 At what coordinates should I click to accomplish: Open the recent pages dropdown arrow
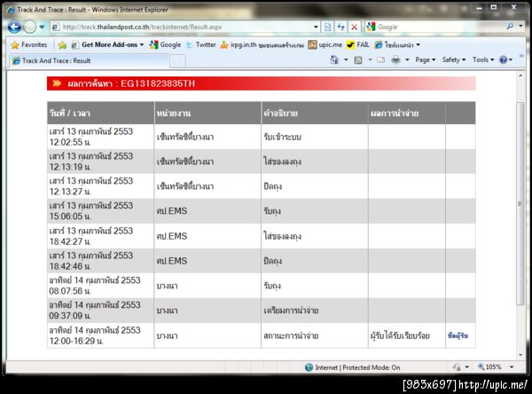[42, 27]
